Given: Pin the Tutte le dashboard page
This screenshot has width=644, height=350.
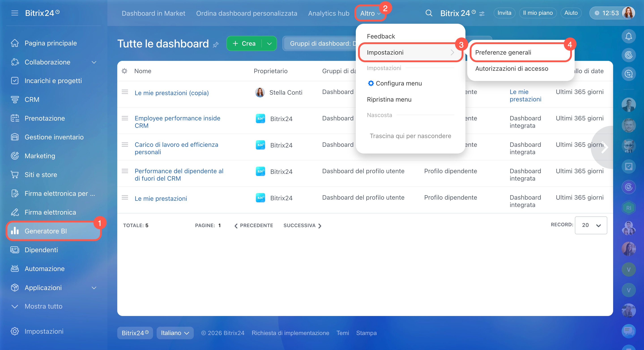Looking at the screenshot, I should click(215, 45).
